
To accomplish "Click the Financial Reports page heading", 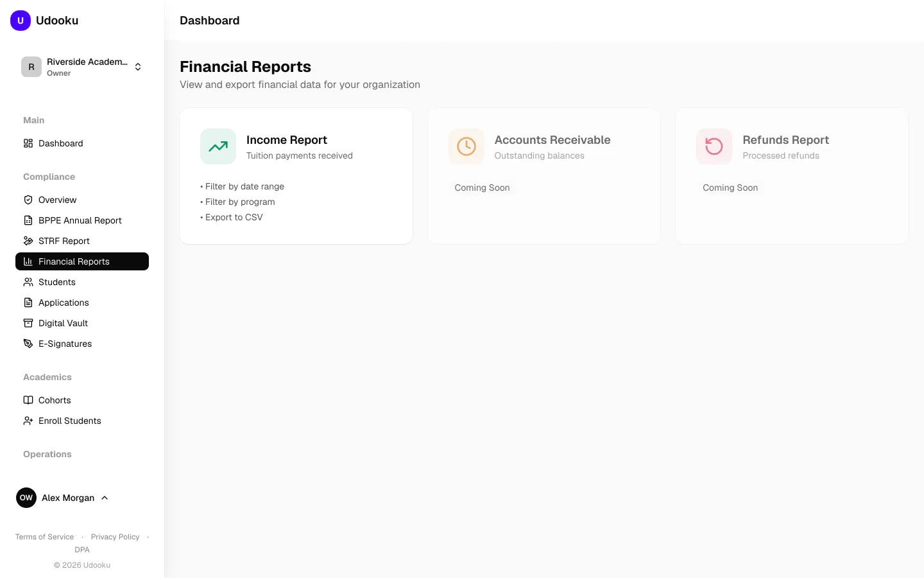I will (245, 67).
